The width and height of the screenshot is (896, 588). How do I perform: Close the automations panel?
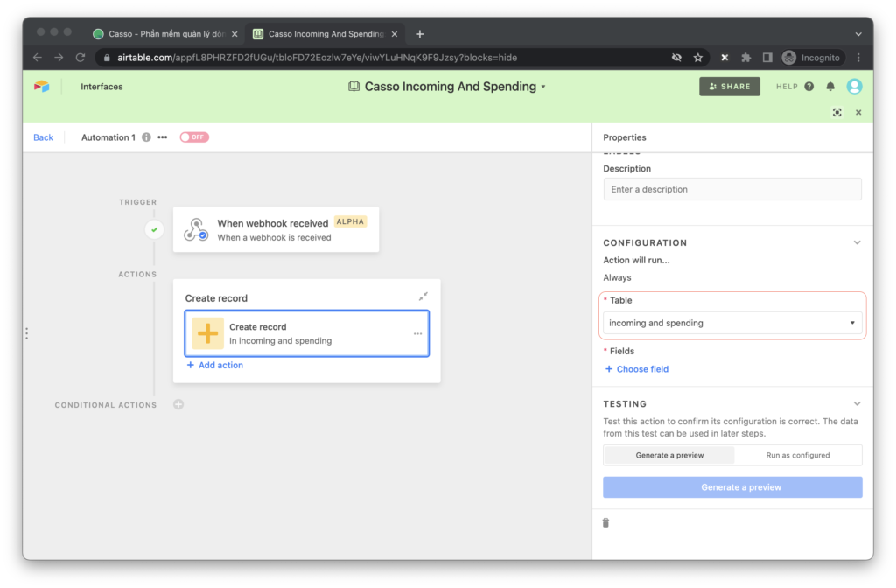tap(858, 113)
